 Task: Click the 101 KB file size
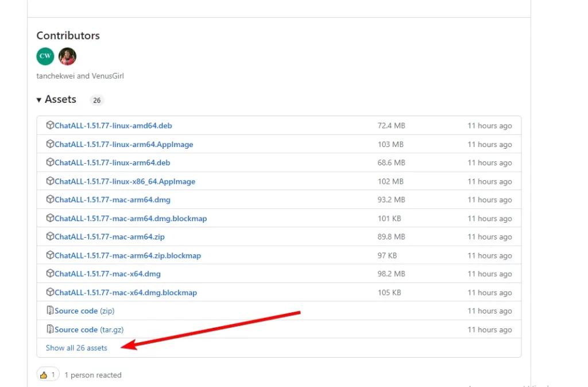389,219
